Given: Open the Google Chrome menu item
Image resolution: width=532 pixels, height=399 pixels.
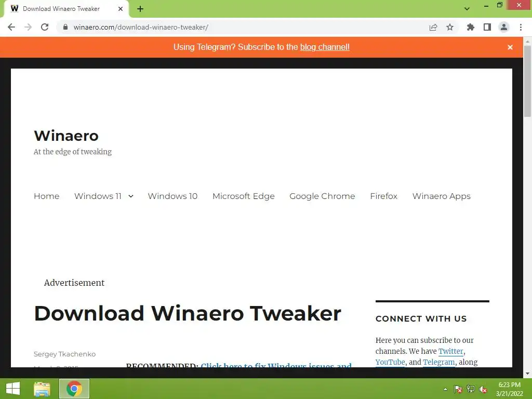Looking at the screenshot, I should click(322, 196).
